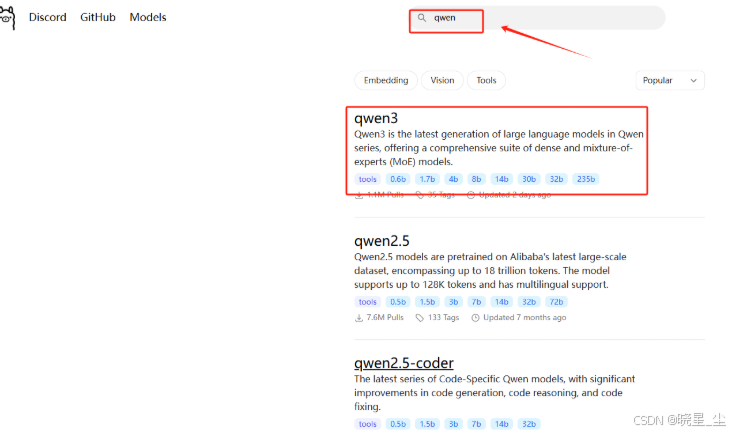Open the GitHub link in the header
Viewport: 737px width, 433px height.
coord(98,17)
